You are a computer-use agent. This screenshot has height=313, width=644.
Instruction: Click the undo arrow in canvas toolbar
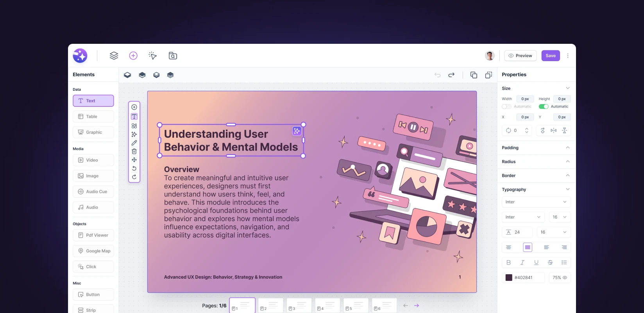[x=438, y=75]
